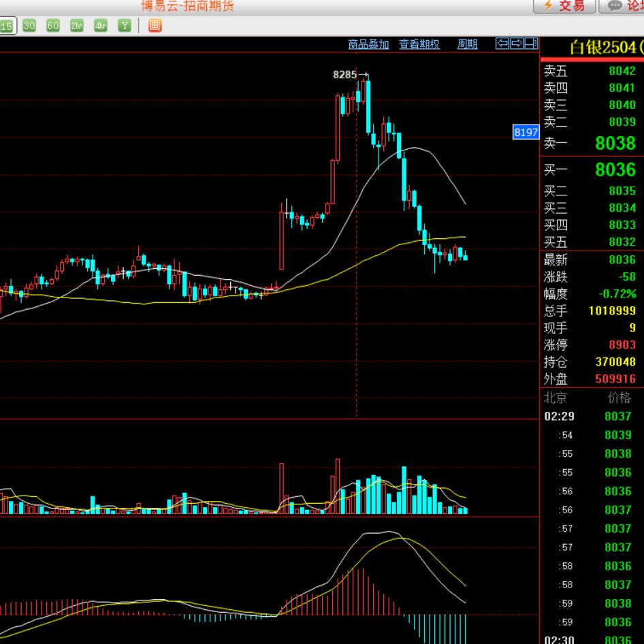Click the 商品叠加 link
Screen dimensions: 644x644
pyautogui.click(x=368, y=44)
